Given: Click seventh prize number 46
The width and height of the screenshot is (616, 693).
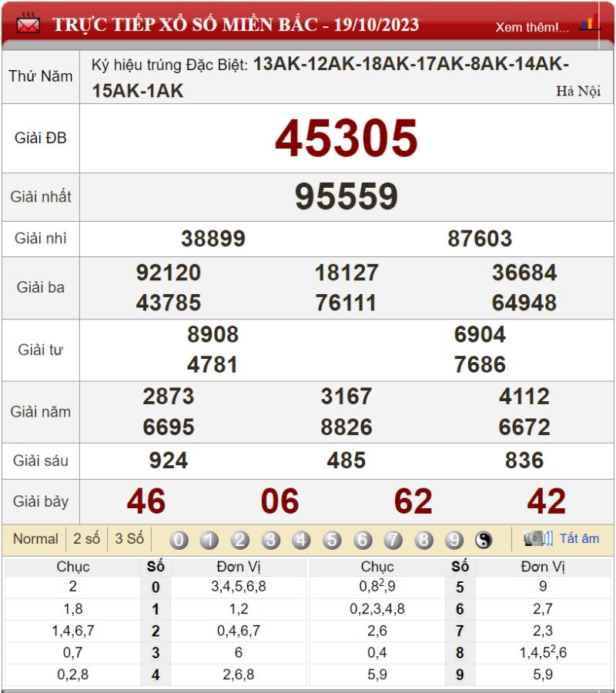Looking at the screenshot, I should [146, 501].
